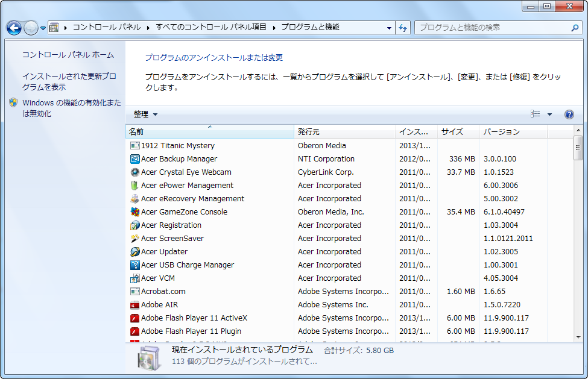Sort by the 発行元 column header
Viewport: 588px width, 379px height.
[x=344, y=132]
